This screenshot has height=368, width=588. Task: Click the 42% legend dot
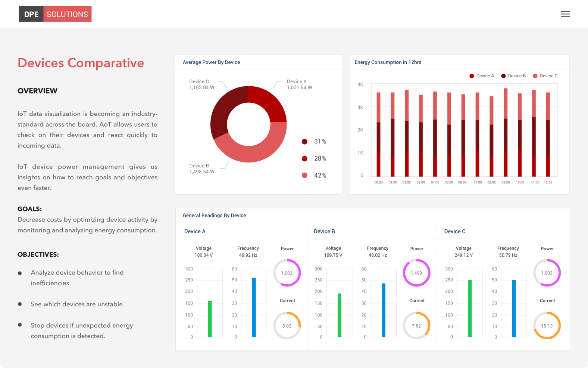point(304,176)
